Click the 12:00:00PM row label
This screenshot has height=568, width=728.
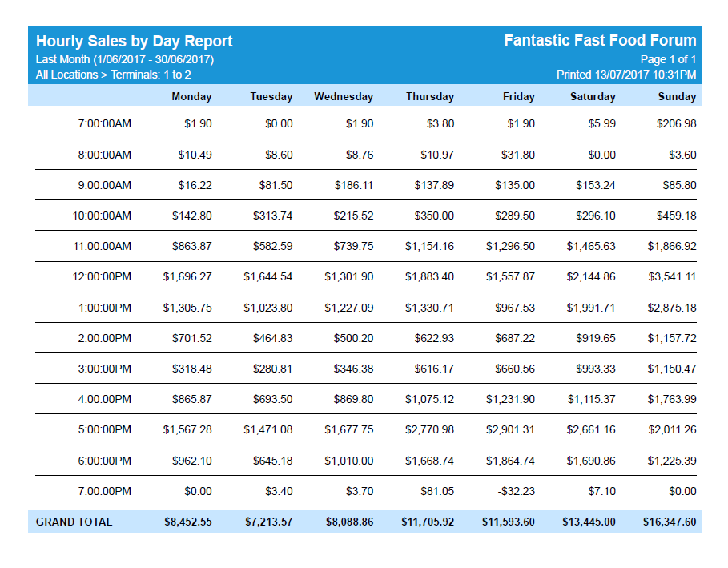click(102, 277)
